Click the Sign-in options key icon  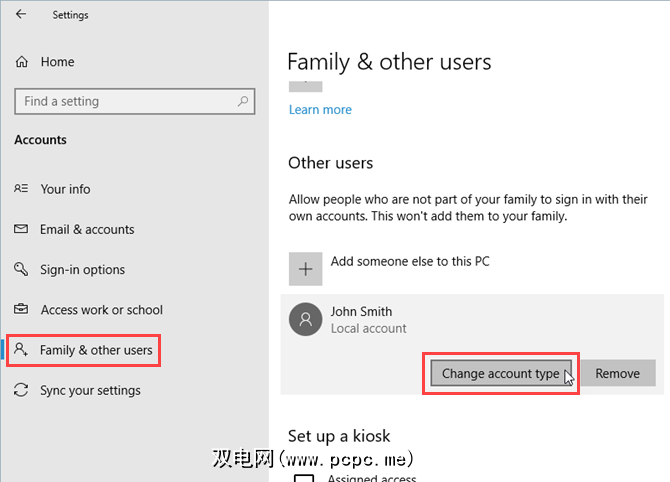click(21, 270)
